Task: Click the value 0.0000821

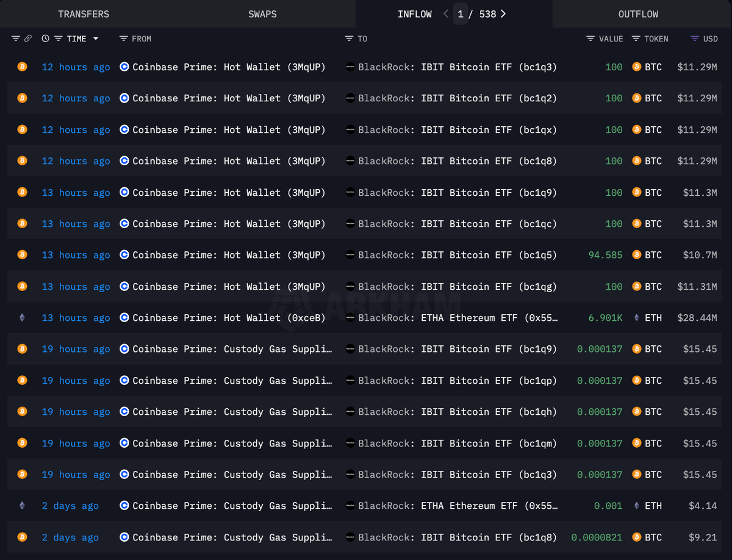Action: tap(597, 537)
